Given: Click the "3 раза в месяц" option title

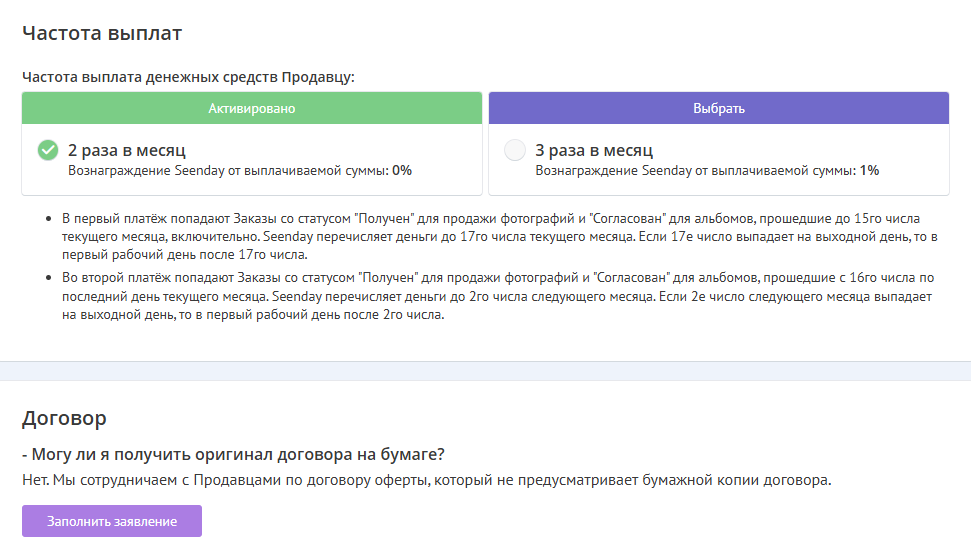Looking at the screenshot, I should tap(594, 151).
